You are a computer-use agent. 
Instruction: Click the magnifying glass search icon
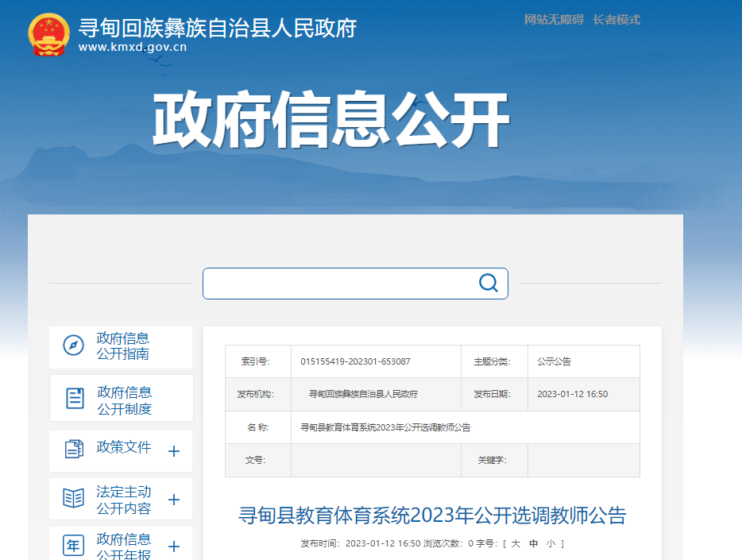pyautogui.click(x=488, y=283)
